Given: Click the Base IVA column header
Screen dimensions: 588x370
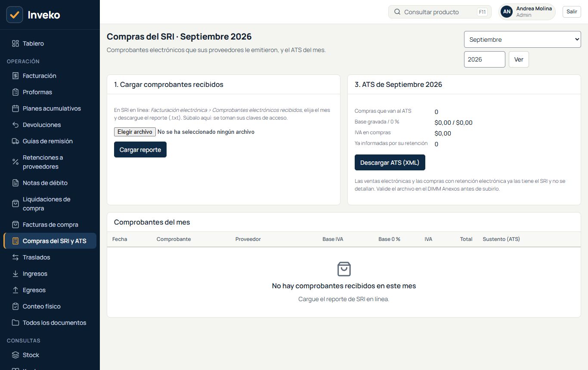Looking at the screenshot, I should pos(333,239).
